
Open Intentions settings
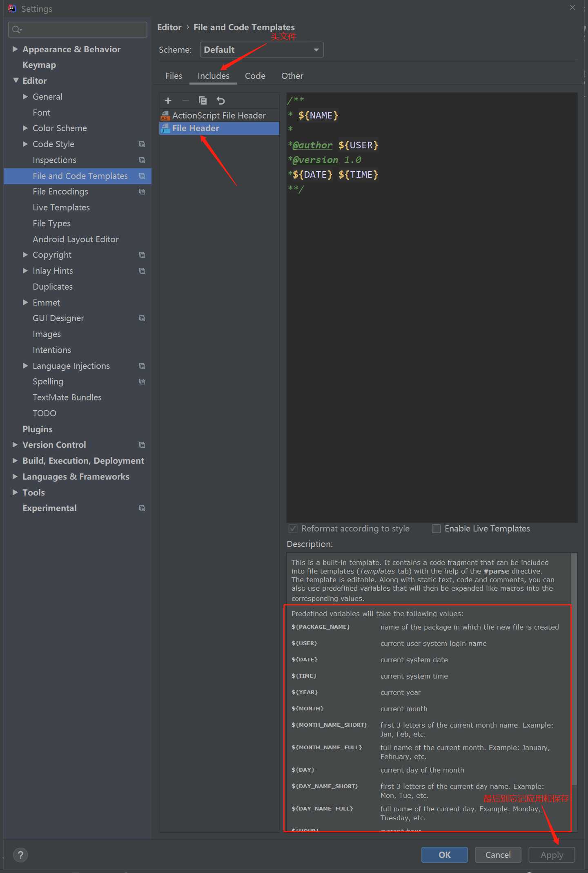click(x=52, y=350)
